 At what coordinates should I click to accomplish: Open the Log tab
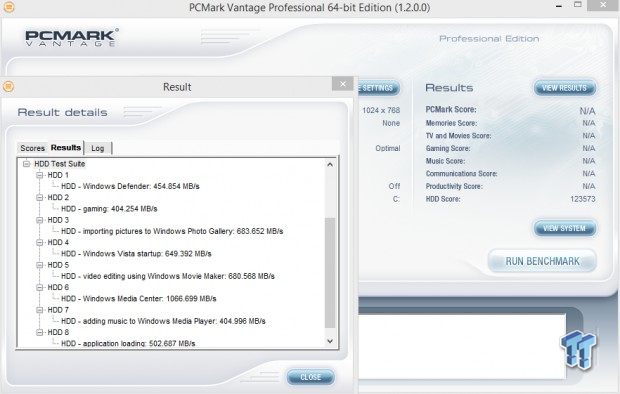click(x=98, y=148)
